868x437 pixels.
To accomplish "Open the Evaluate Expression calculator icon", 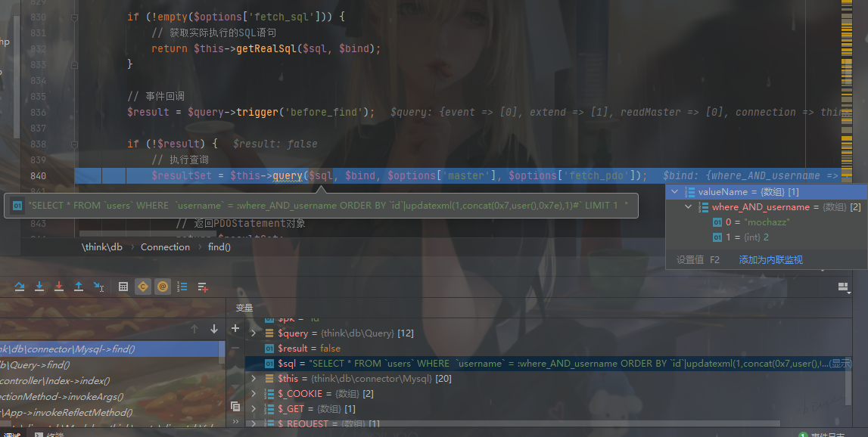I will click(x=123, y=287).
